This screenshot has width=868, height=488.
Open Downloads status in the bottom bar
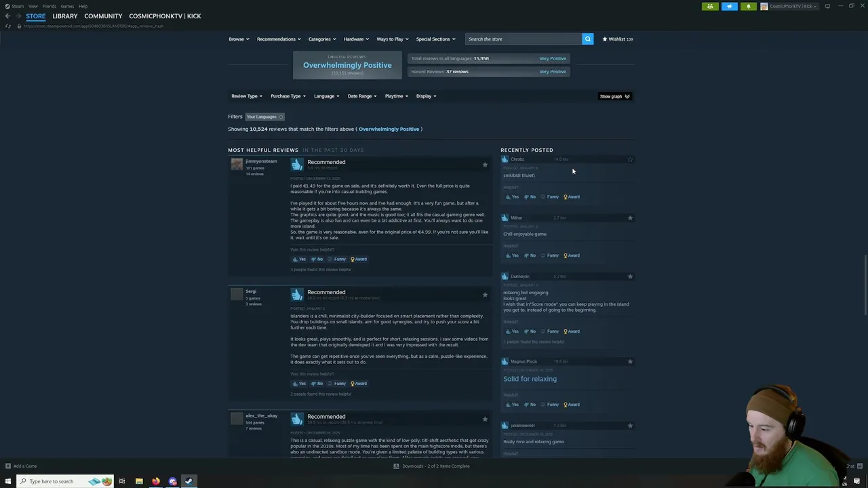click(432, 466)
